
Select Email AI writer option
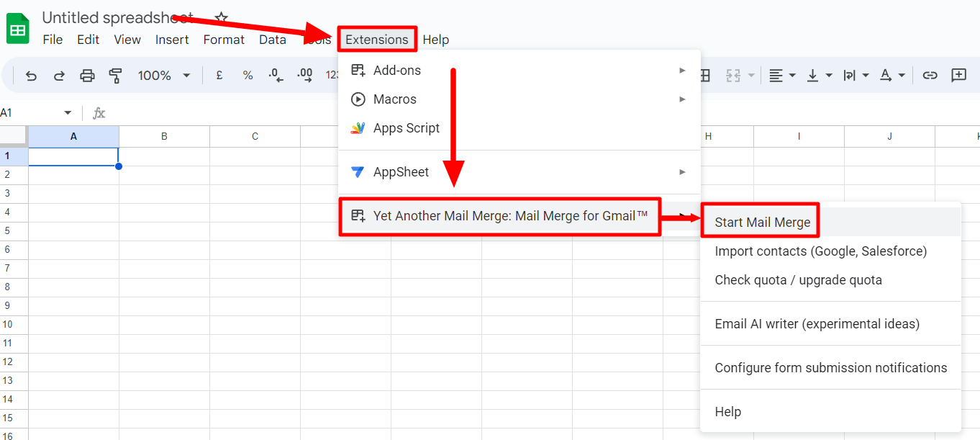(x=831, y=324)
